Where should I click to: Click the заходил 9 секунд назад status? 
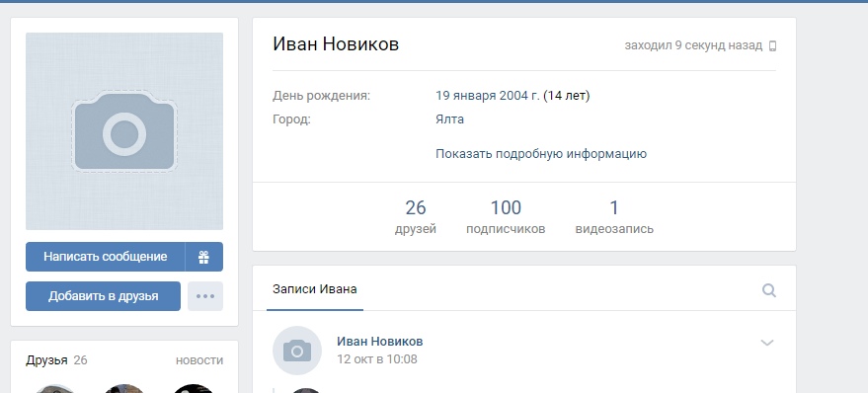click(693, 45)
